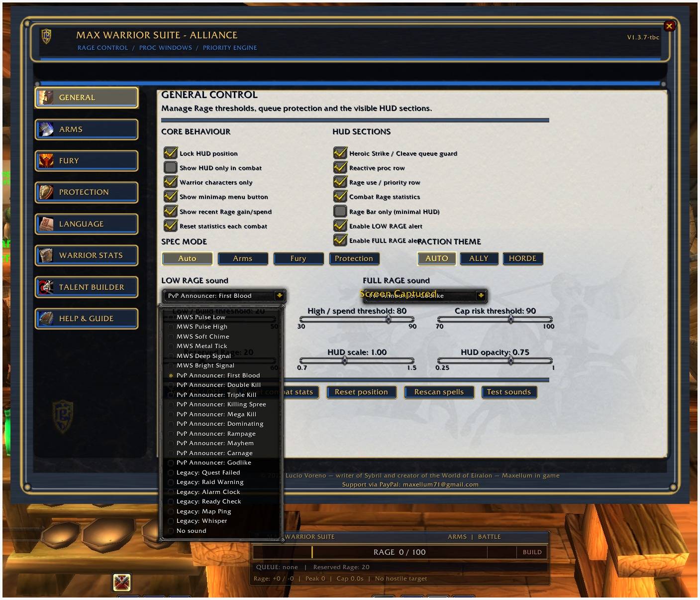Image resolution: width=700 pixels, height=600 pixels.
Task: Toggle Rage use / priority row checkbox
Action: 340,182
